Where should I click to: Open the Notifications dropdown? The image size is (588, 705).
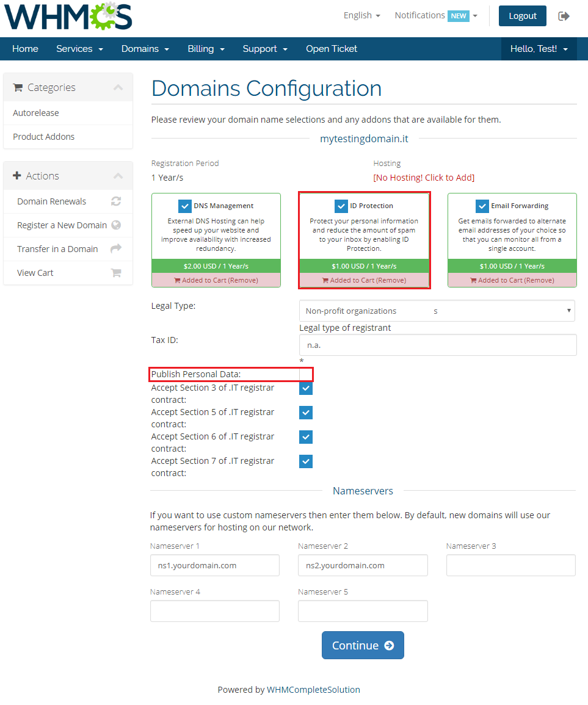coord(436,16)
